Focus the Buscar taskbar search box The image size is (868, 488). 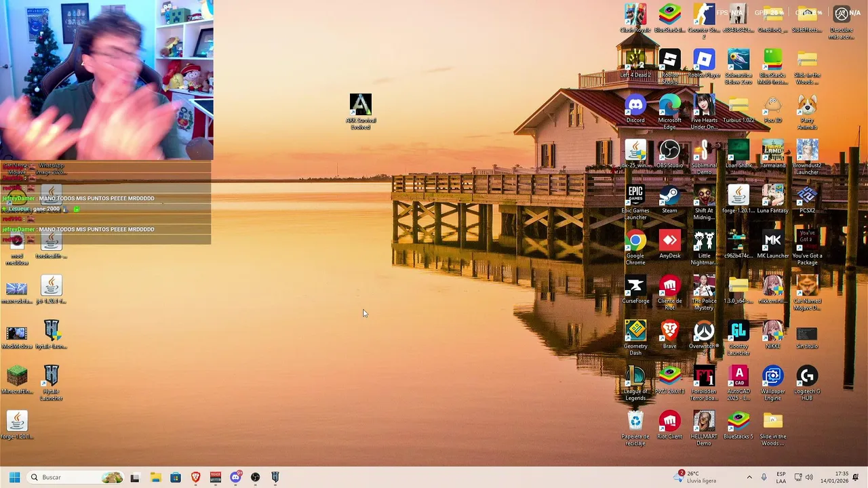(75, 477)
